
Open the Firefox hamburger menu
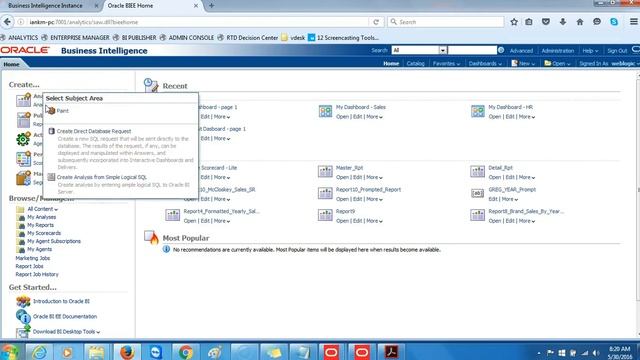point(633,22)
